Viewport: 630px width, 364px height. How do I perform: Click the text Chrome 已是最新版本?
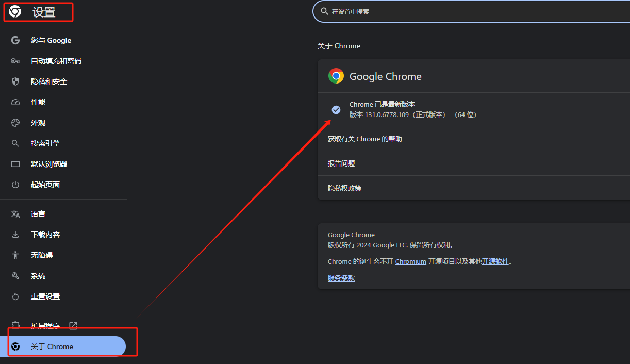click(x=382, y=104)
